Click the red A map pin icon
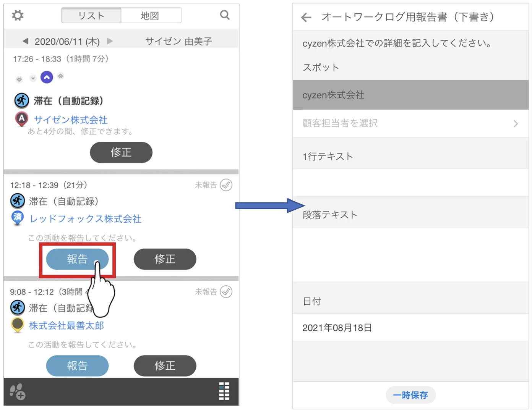The width and height of the screenshot is (532, 414). [22, 119]
